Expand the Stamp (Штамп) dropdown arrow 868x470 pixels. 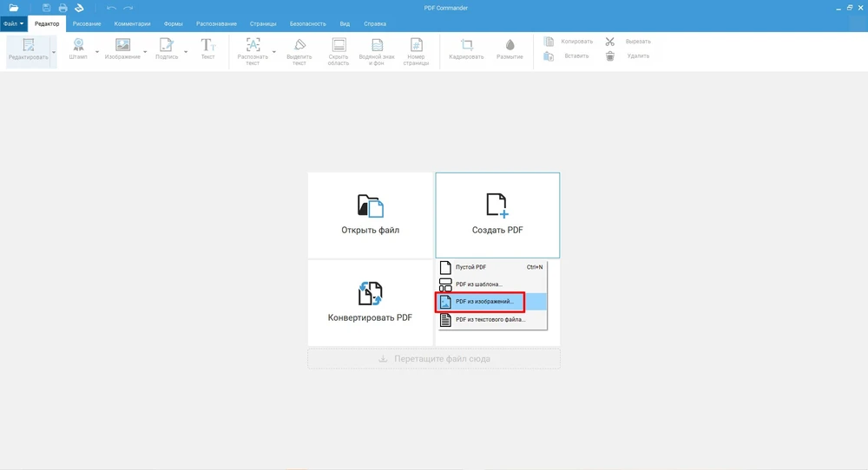coord(96,52)
